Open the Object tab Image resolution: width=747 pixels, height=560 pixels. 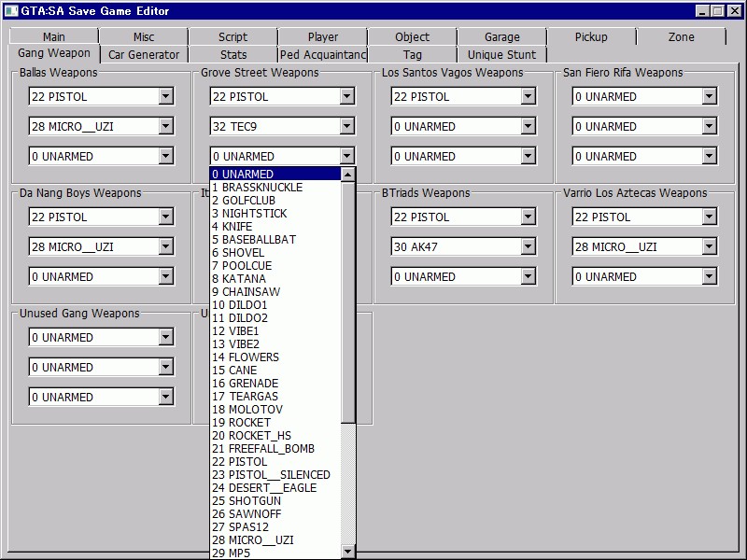pos(413,36)
